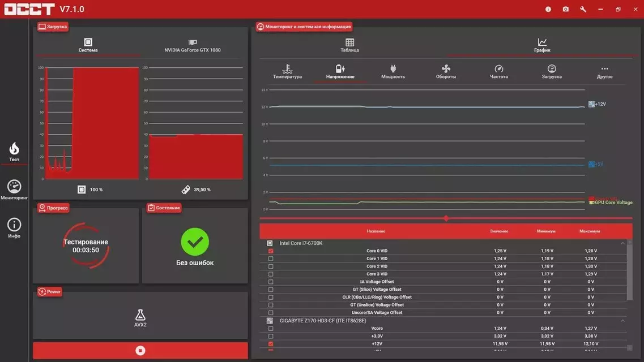Image resolution: width=644 pixels, height=362 pixels.
Task: Open the OCCT about info icon in title bar
Action: click(x=548, y=9)
